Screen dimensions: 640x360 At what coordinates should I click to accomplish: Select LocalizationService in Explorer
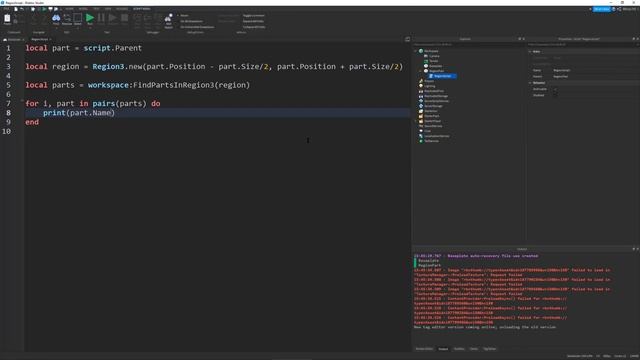click(436, 136)
